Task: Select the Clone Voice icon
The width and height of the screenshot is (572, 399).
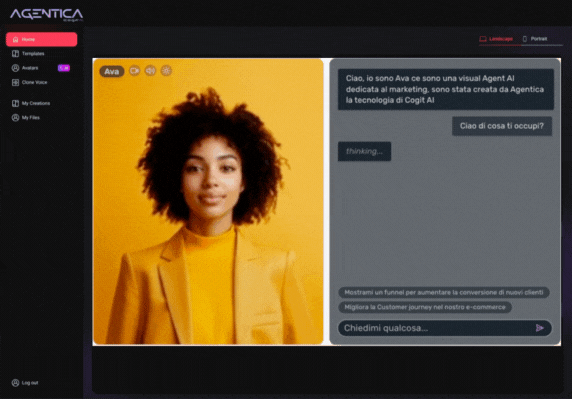Action: (x=15, y=82)
